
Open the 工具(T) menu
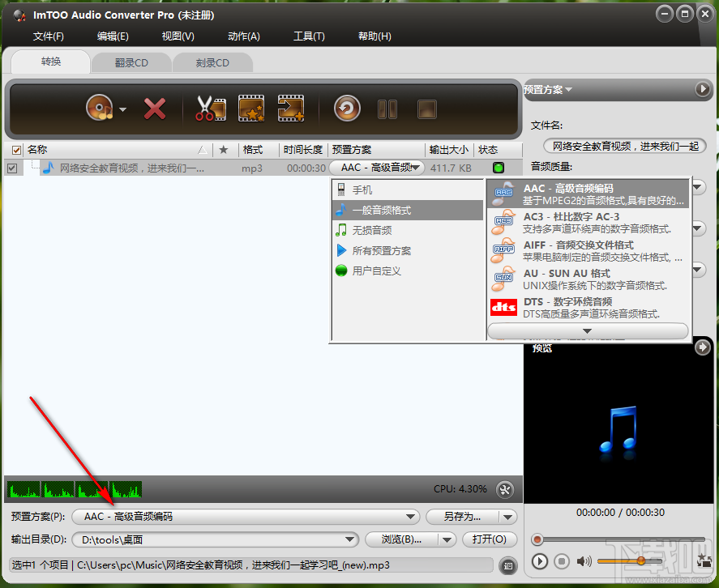tap(309, 36)
